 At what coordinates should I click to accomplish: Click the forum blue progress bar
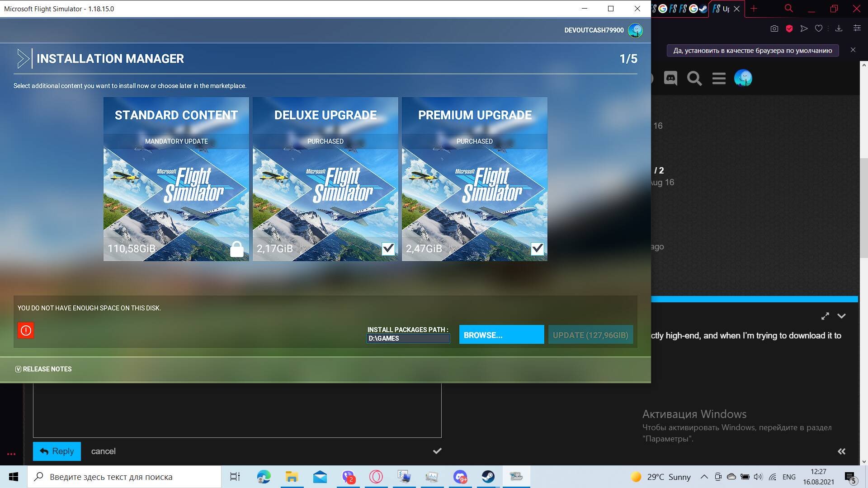tap(755, 299)
